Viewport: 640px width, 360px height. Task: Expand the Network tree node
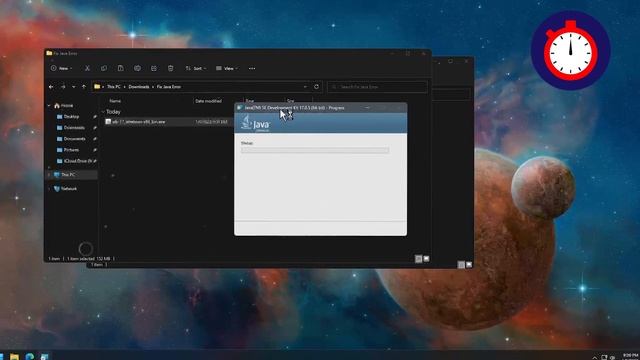(49, 189)
